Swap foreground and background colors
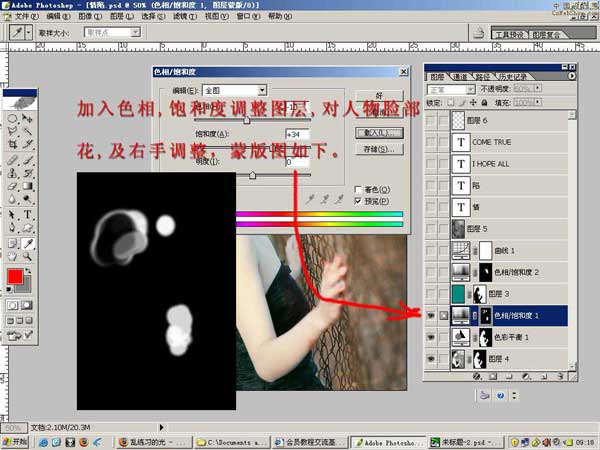 (x=28, y=271)
